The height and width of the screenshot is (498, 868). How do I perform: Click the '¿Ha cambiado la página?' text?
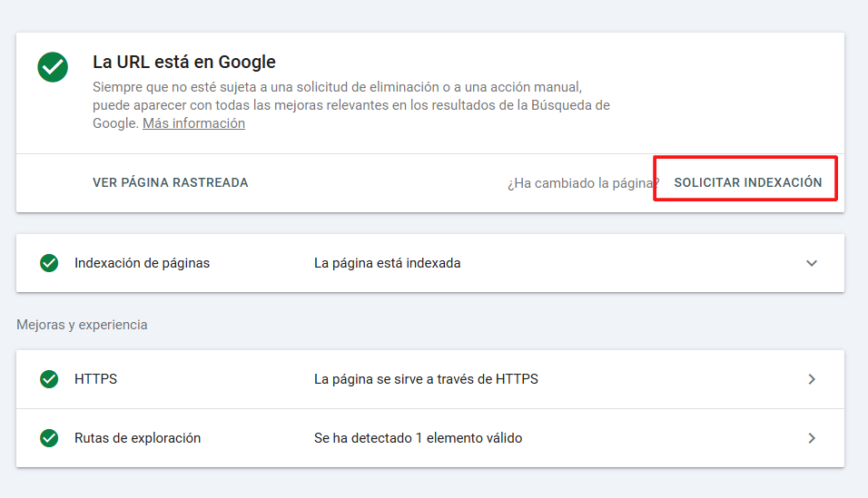[x=581, y=183]
